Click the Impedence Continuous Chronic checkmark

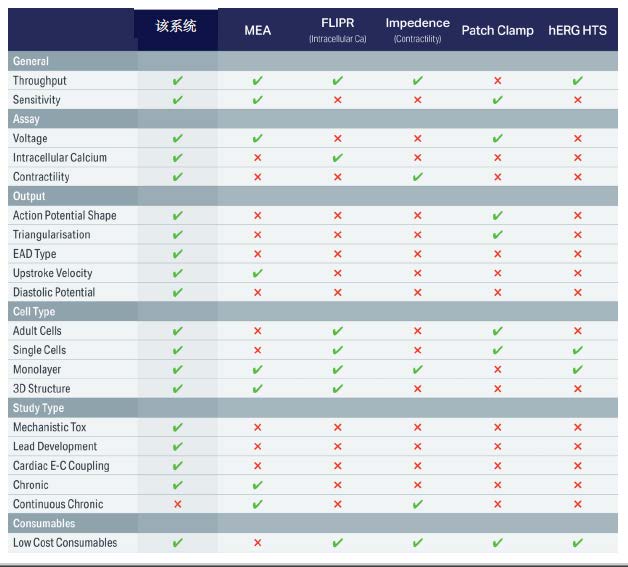coord(417,504)
